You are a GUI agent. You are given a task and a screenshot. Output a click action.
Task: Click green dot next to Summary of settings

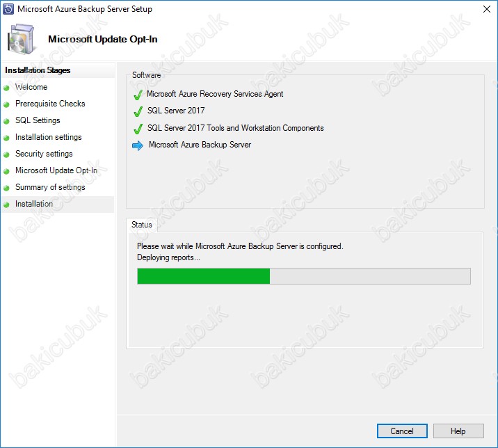[x=6, y=188]
